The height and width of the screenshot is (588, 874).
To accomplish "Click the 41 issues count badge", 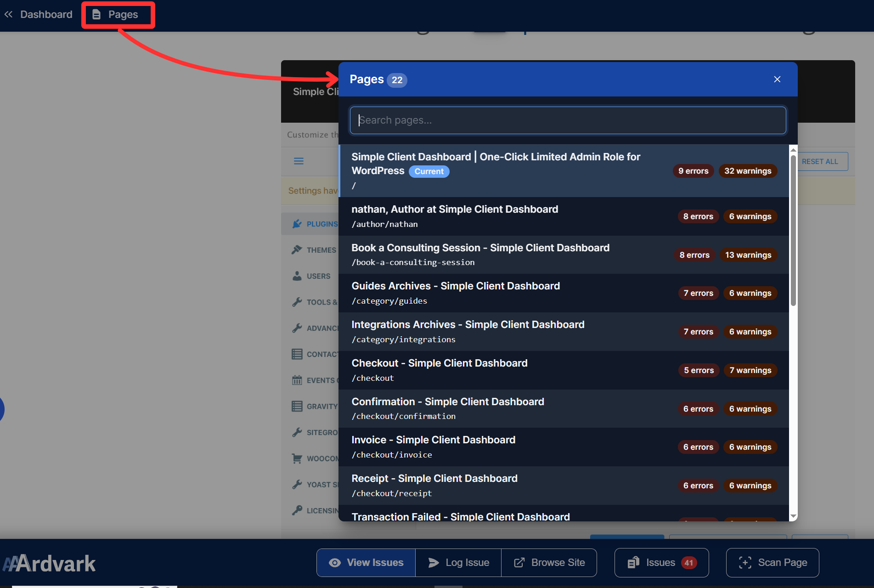I will 688,563.
